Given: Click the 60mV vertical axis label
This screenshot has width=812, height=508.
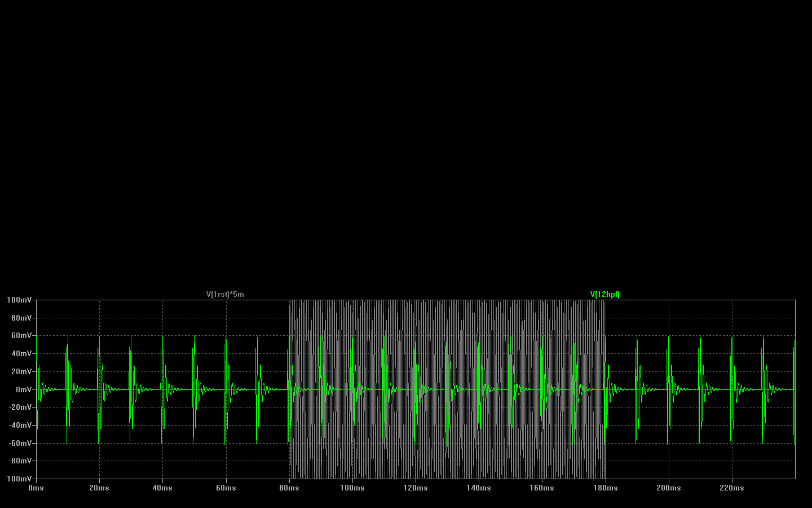Looking at the screenshot, I should point(21,335).
